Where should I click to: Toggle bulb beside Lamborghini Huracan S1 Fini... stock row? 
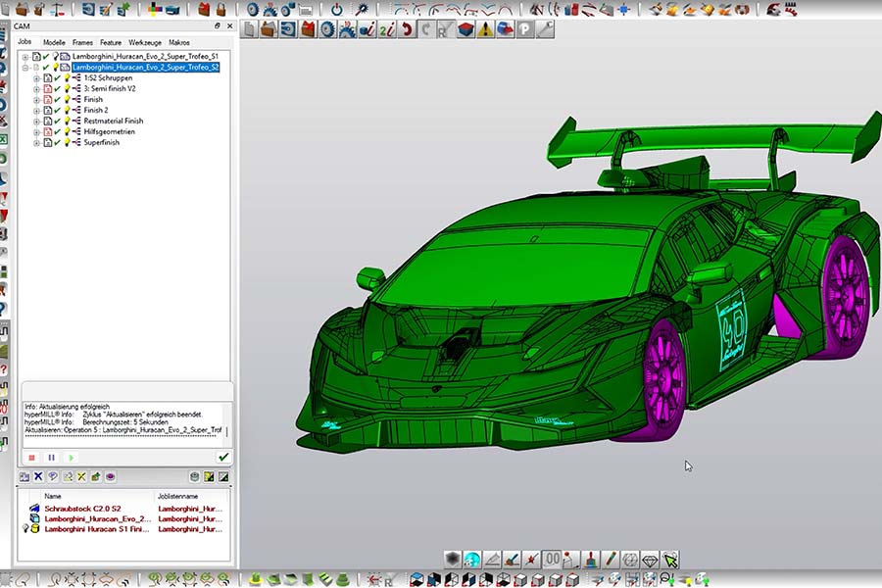point(25,529)
